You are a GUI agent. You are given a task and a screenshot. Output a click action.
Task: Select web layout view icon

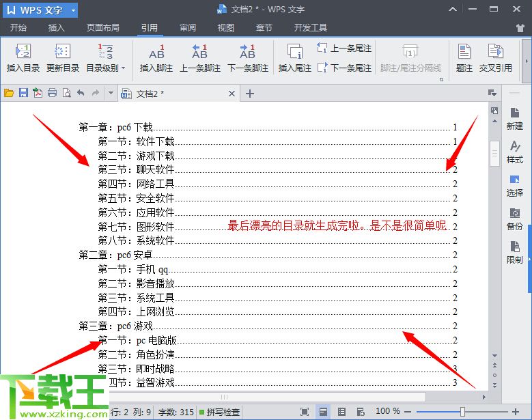pos(361,412)
